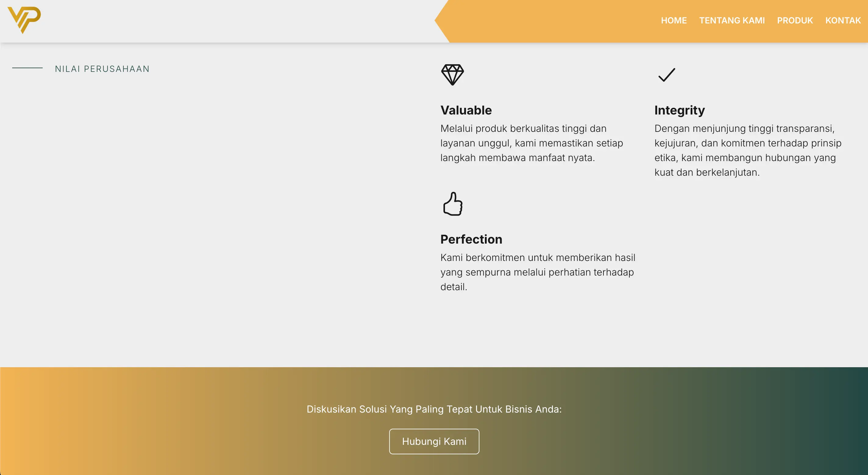The height and width of the screenshot is (475, 868).
Task: Click the VP logo in the header
Action: point(24,20)
